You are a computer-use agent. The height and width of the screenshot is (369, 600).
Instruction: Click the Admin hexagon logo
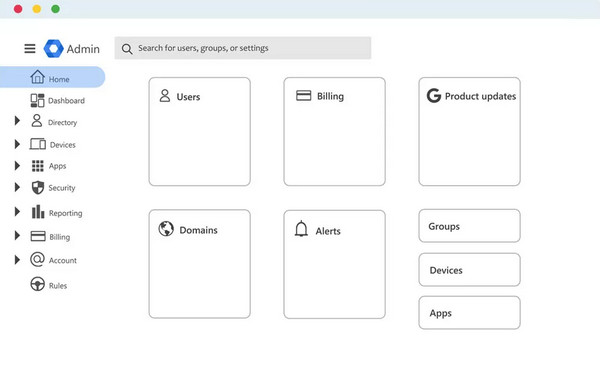(54, 49)
